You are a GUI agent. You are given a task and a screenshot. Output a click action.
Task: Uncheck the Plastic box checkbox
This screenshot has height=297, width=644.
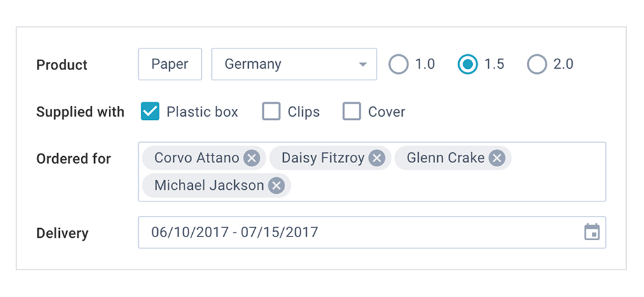(150, 112)
